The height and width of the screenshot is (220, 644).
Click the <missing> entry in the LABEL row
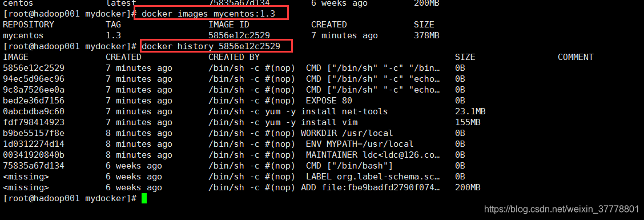click(26, 177)
